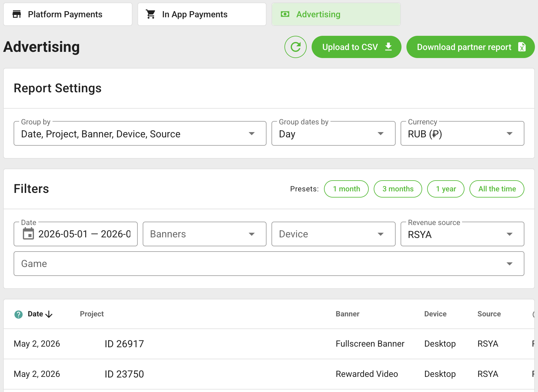Click May 2, 2026 in ID 26917 row

tap(37, 344)
